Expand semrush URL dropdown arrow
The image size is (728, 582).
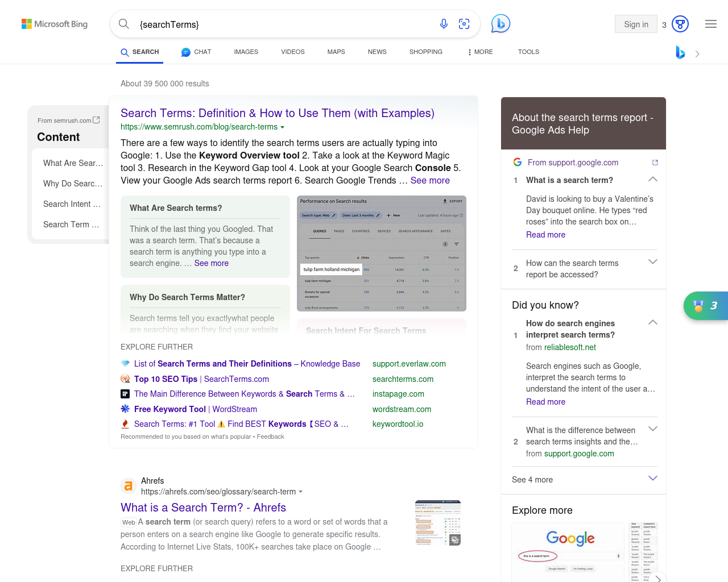tap(283, 127)
